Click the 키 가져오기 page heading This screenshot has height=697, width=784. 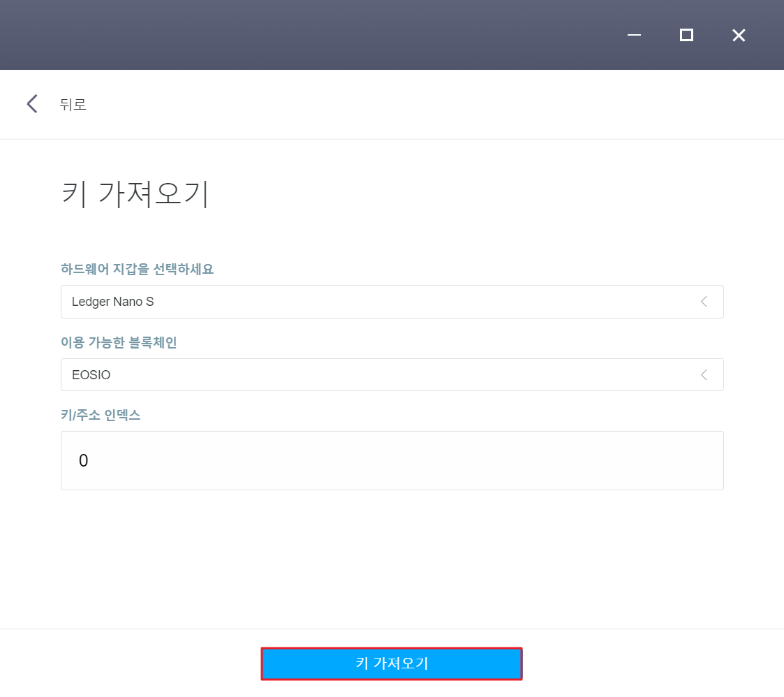coord(135,193)
